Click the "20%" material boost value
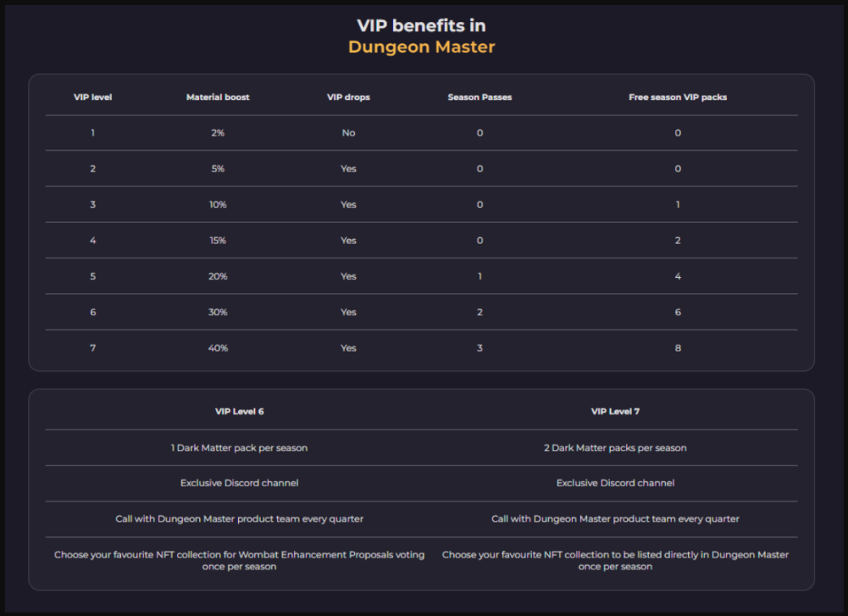The image size is (848, 616). 218,276
